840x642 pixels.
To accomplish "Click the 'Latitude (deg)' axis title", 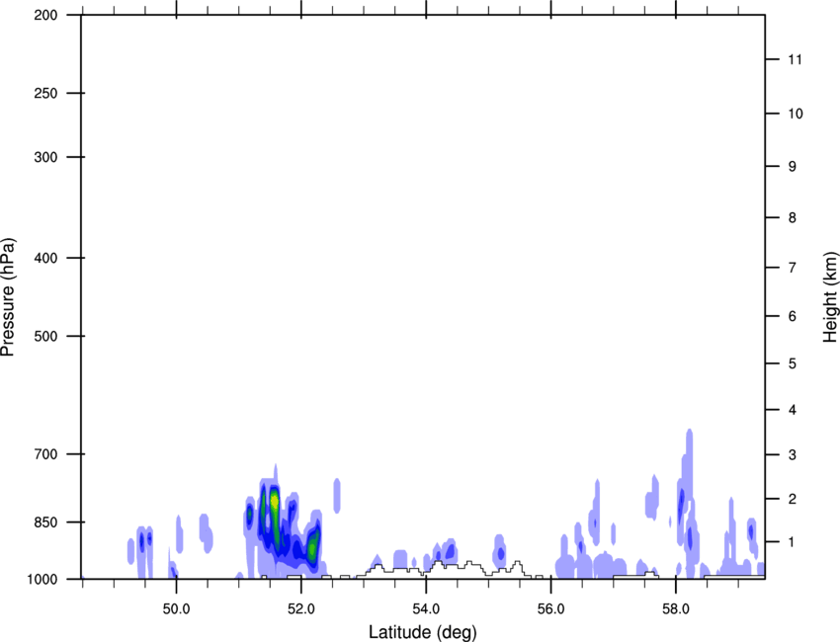I will pos(422,632).
